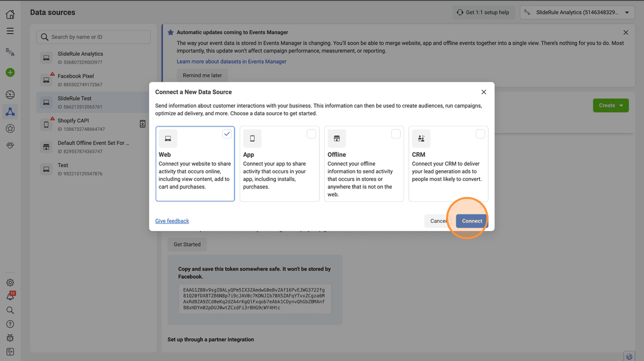Image resolution: width=644 pixels, height=361 pixels.
Task: Click the Offline card title text
Action: (x=336, y=155)
